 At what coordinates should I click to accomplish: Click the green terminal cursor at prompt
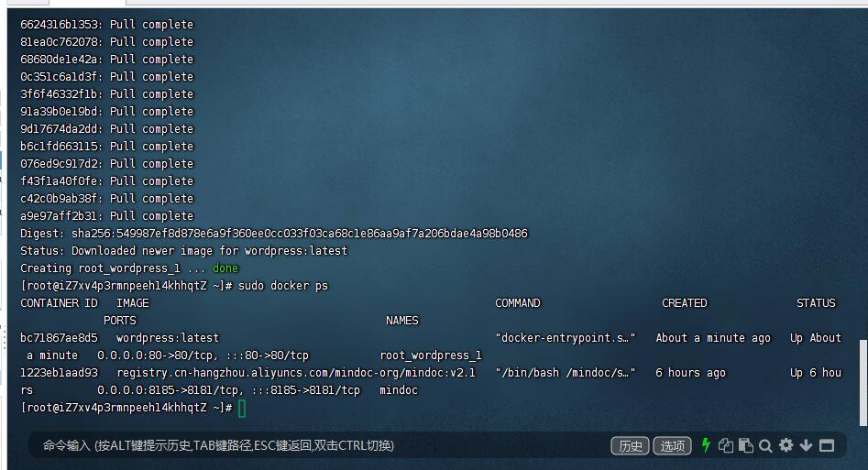click(x=242, y=409)
